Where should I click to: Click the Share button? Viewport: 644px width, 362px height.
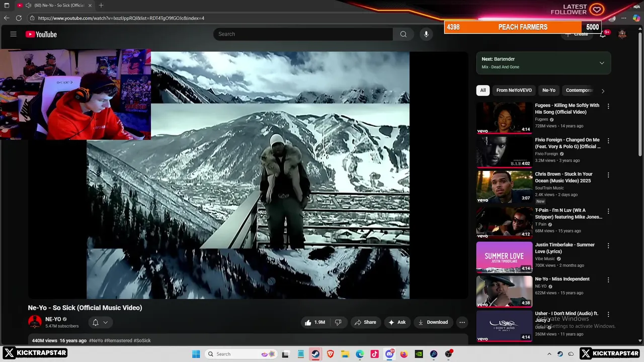(x=365, y=322)
